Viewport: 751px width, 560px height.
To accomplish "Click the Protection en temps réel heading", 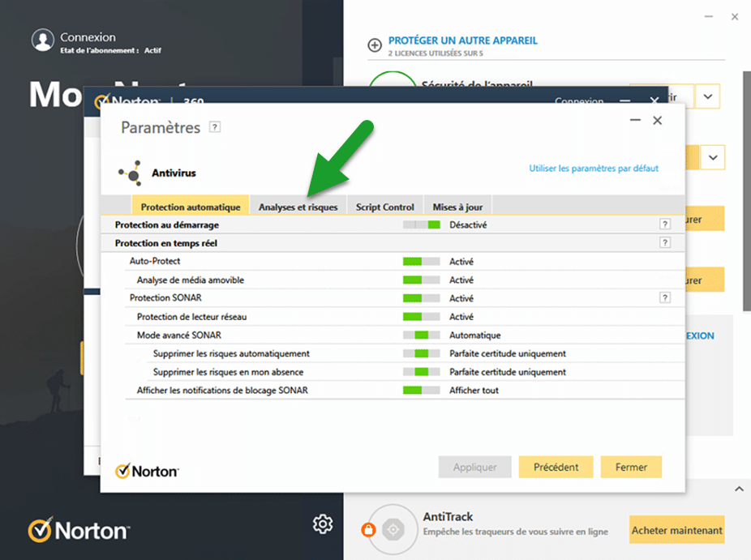I will pos(165,243).
